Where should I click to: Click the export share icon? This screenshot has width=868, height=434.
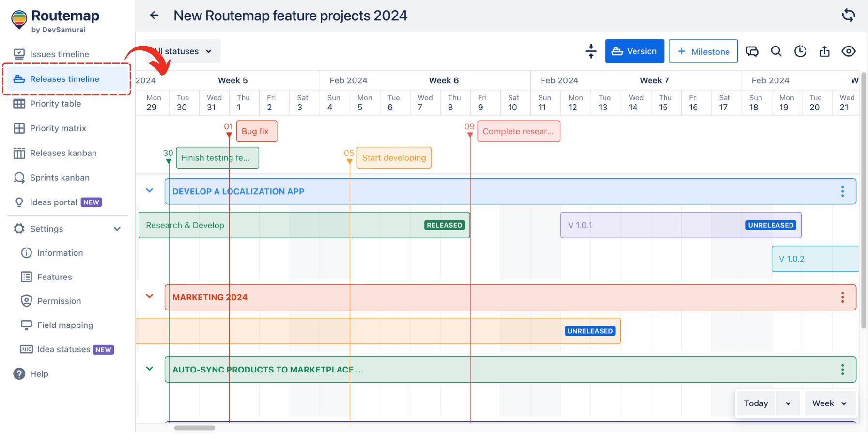point(824,51)
